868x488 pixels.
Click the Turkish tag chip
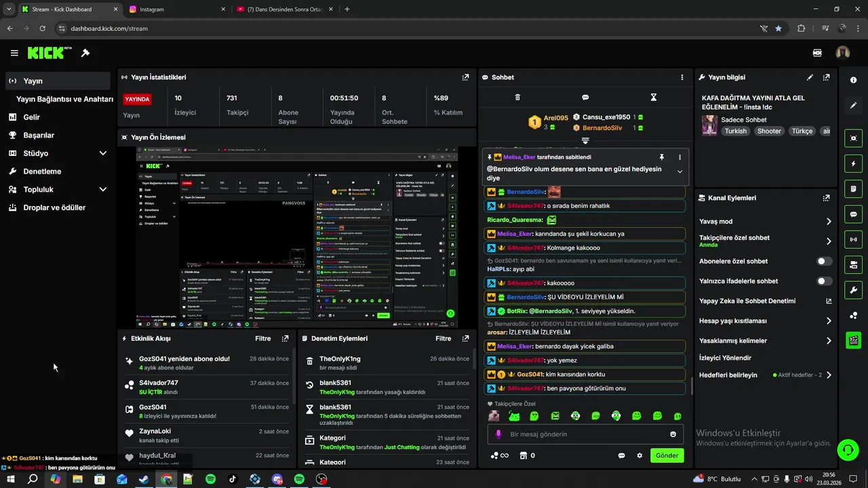735,131
